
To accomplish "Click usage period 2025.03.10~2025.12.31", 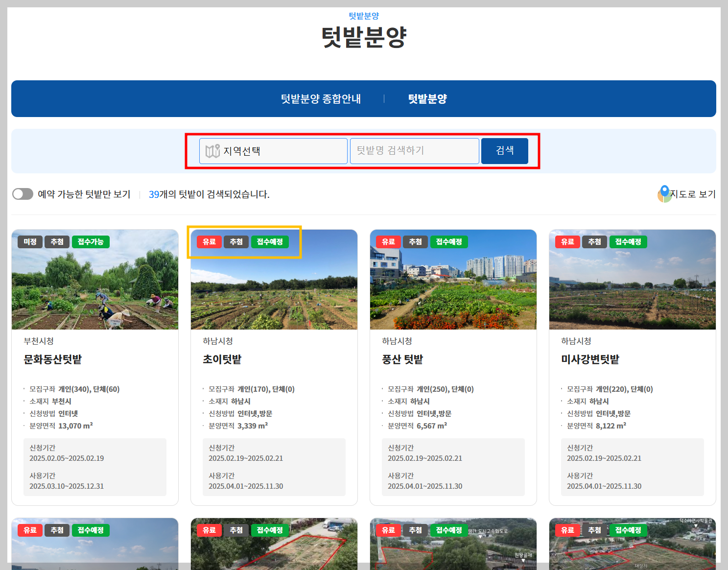I will point(67,486).
